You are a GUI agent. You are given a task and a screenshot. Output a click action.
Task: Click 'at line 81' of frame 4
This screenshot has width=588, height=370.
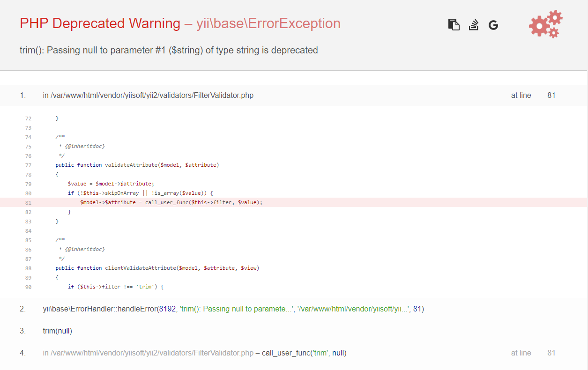pos(533,353)
